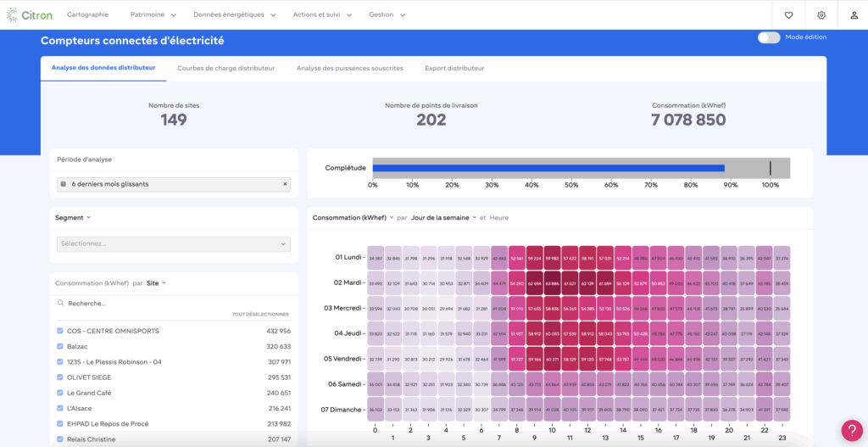Uncheck the Balzac site checkbox

[60, 346]
